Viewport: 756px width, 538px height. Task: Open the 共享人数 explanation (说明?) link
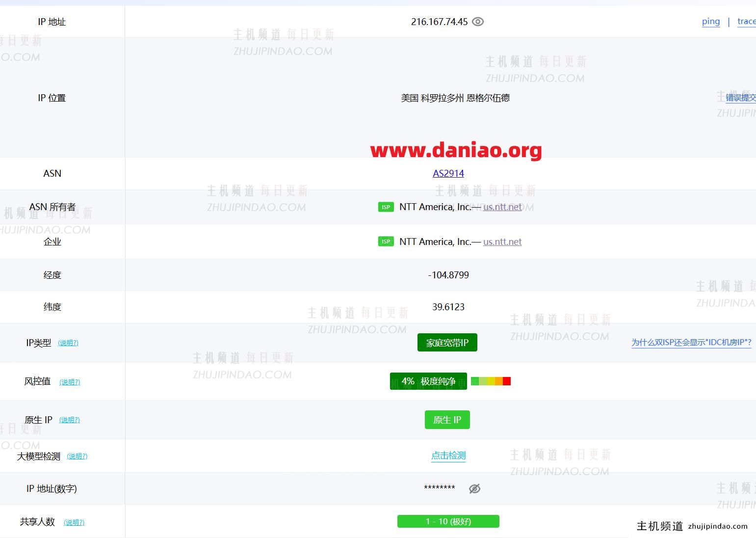click(x=74, y=522)
